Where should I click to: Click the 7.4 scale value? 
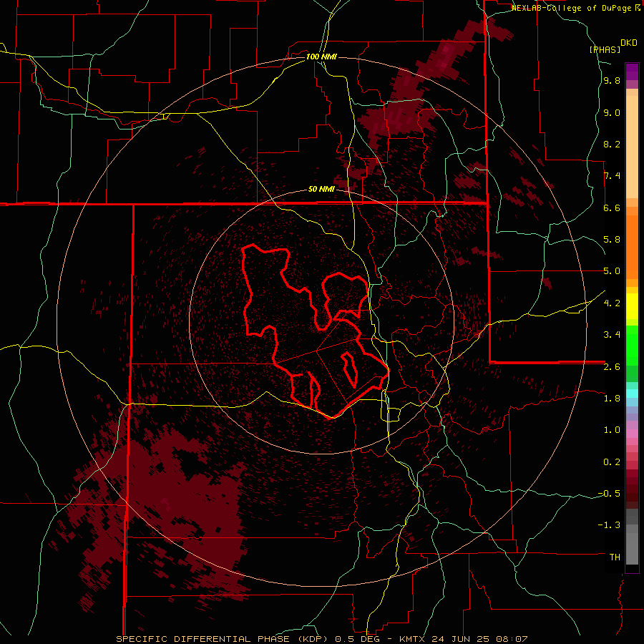(612, 176)
